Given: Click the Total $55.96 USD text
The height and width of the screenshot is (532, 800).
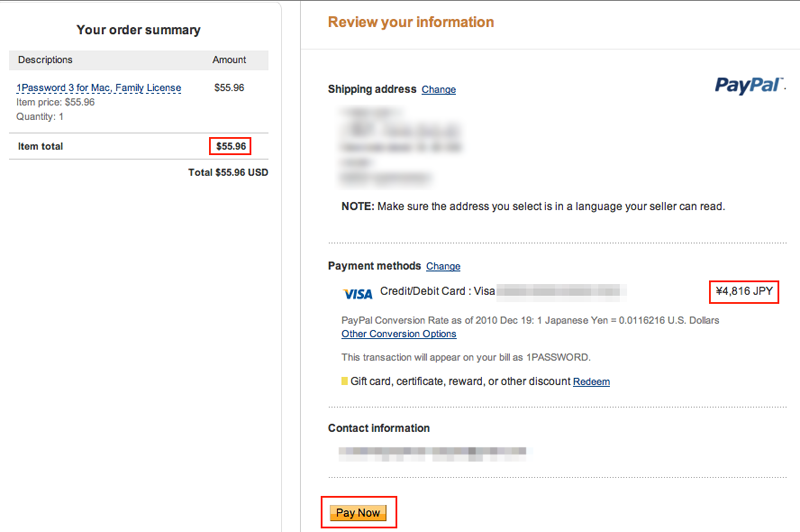Looking at the screenshot, I should (228, 172).
